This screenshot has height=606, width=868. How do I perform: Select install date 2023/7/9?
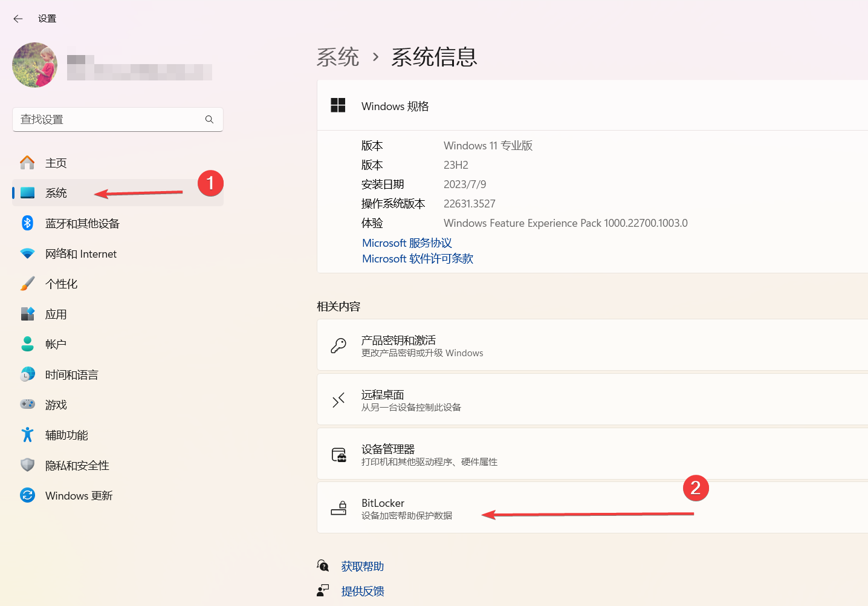pos(465,184)
